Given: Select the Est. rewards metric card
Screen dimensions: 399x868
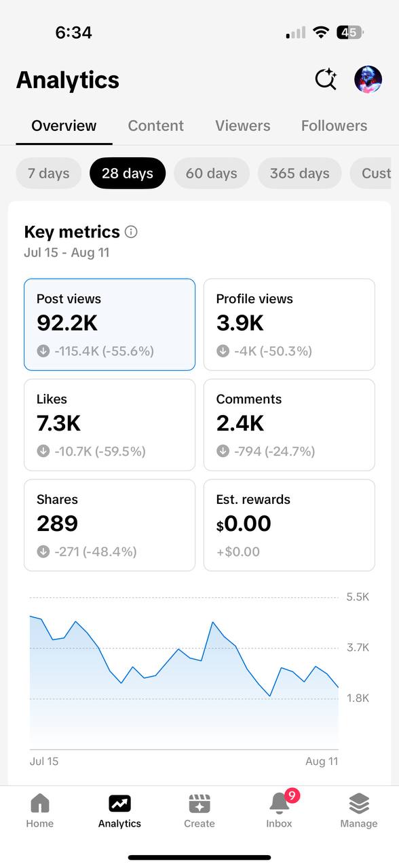Looking at the screenshot, I should pos(289,526).
